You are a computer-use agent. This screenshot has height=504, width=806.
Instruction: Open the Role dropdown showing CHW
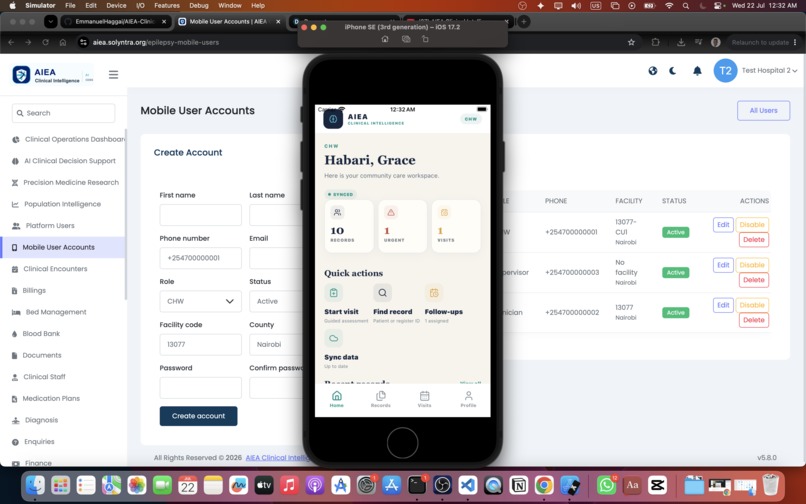200,301
